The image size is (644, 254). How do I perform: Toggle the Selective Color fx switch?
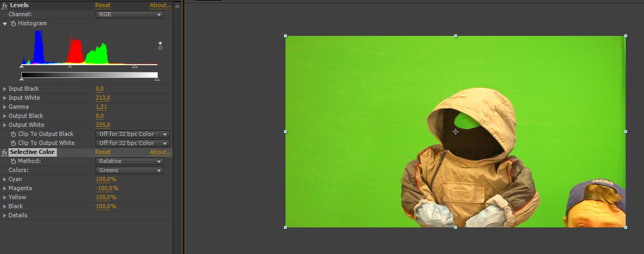click(x=5, y=152)
